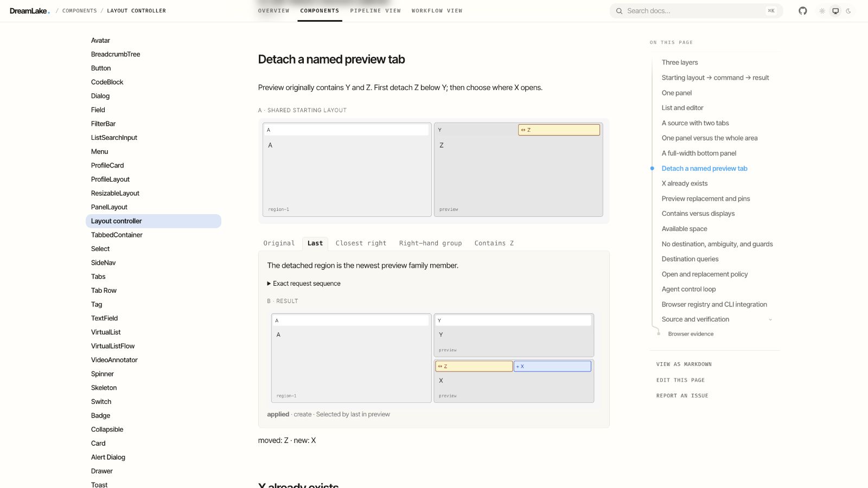Open Avatar in sidebar
Screen dimensions: 868x488
100,41
